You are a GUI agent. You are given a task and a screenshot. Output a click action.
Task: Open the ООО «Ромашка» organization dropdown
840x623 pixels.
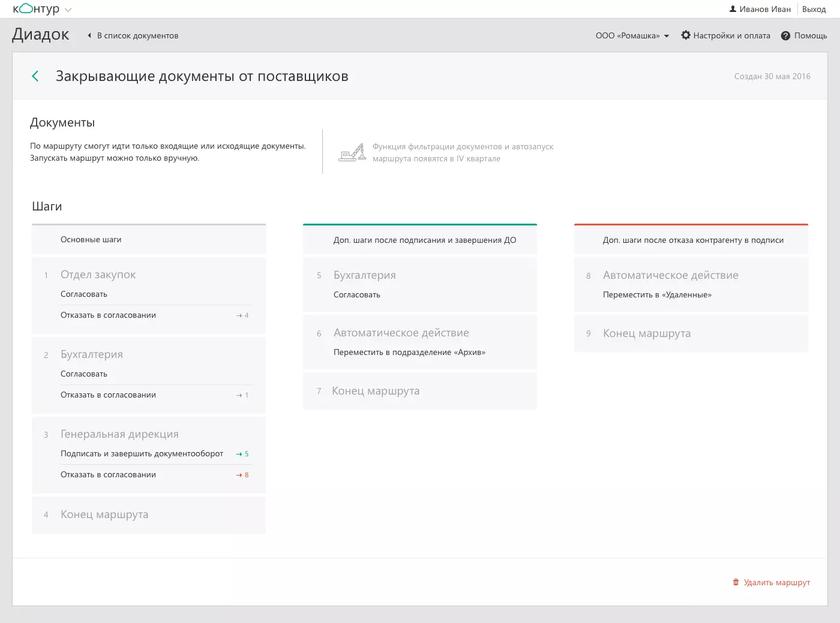coord(632,35)
